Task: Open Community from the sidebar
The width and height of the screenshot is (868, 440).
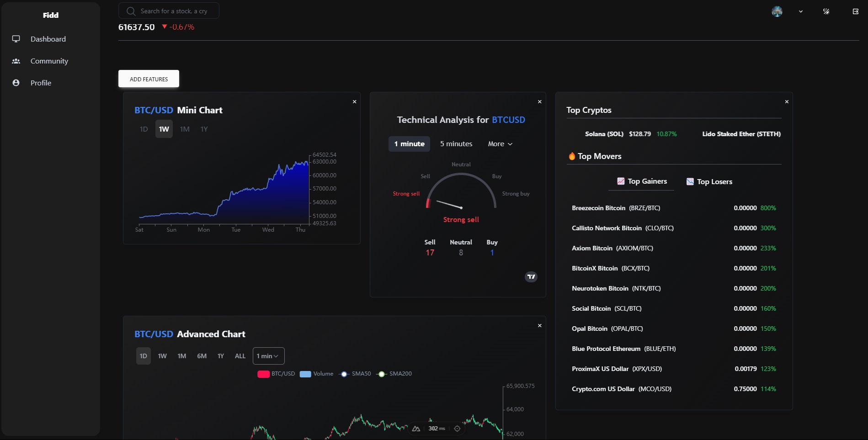Action: [x=49, y=61]
